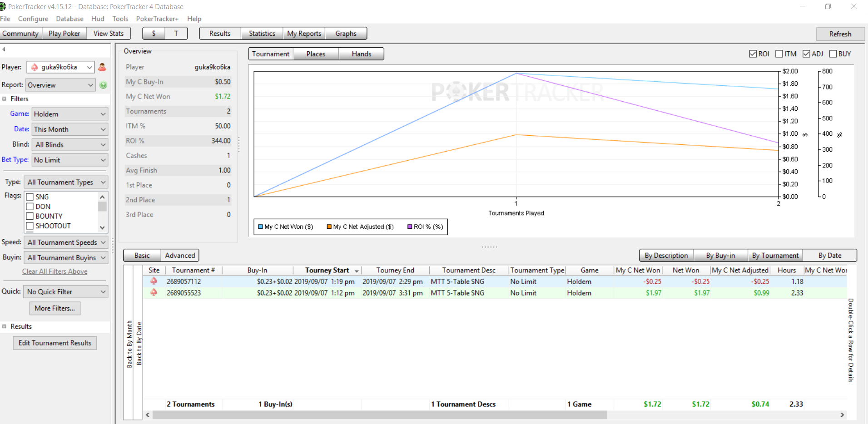Click Back to By Month vertical button
Screen dimensions: 868x424
point(129,344)
